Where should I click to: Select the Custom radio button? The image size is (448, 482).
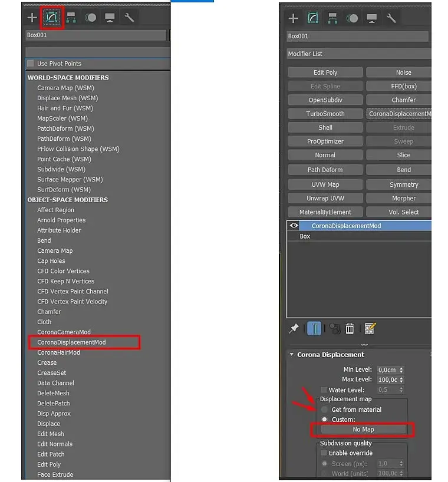pos(324,420)
